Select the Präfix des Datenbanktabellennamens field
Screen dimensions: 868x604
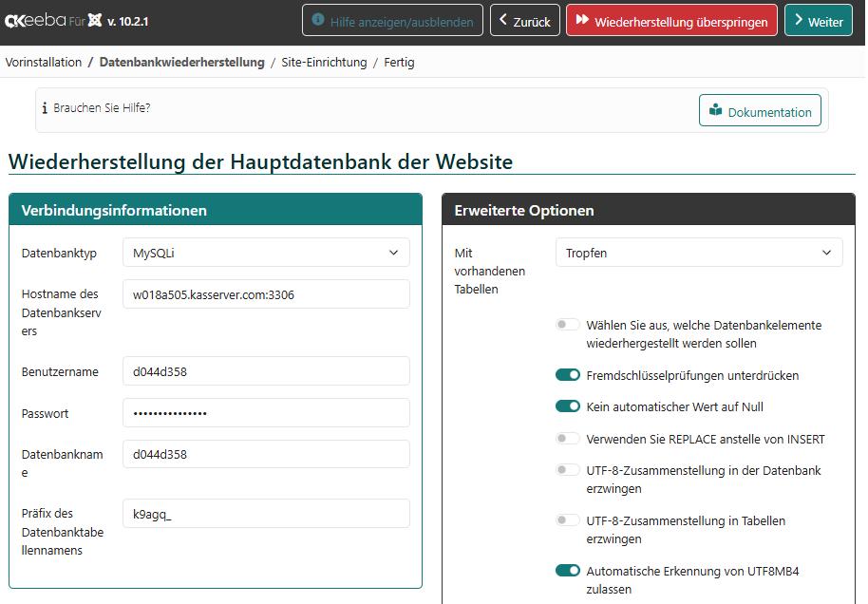pyautogui.click(x=264, y=513)
